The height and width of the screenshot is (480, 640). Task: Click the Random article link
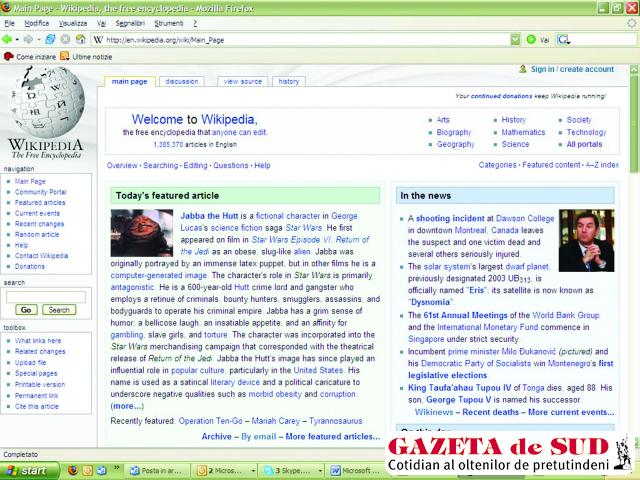pyautogui.click(x=37, y=234)
